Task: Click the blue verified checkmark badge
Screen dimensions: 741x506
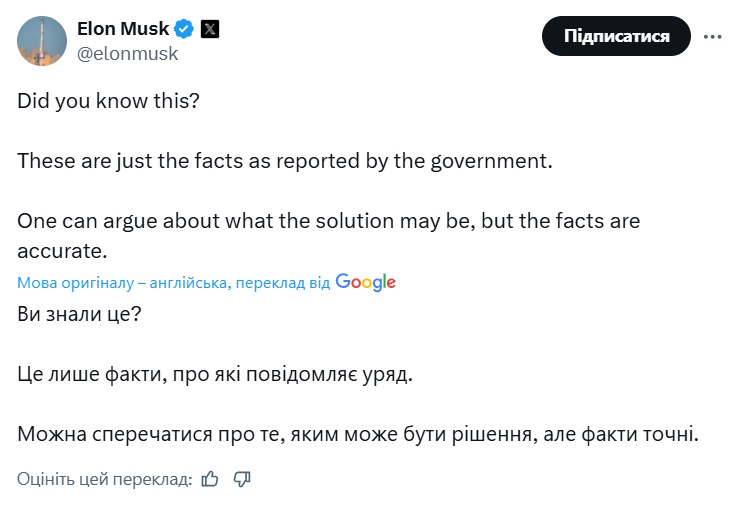Action: click(x=184, y=29)
